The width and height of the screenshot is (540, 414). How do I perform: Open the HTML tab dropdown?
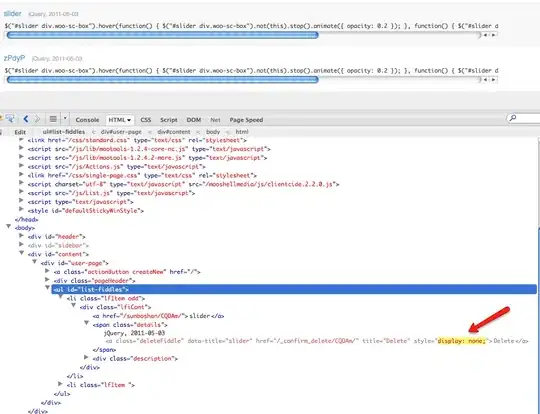click(x=120, y=120)
